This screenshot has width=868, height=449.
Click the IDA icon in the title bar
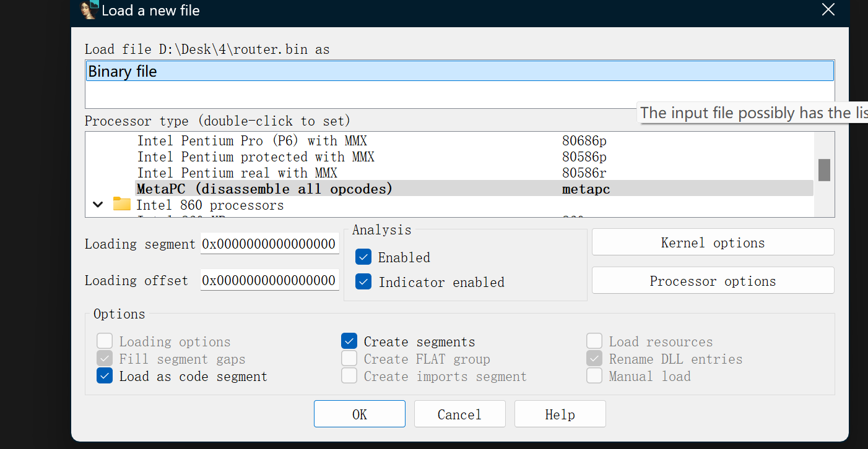(90, 10)
